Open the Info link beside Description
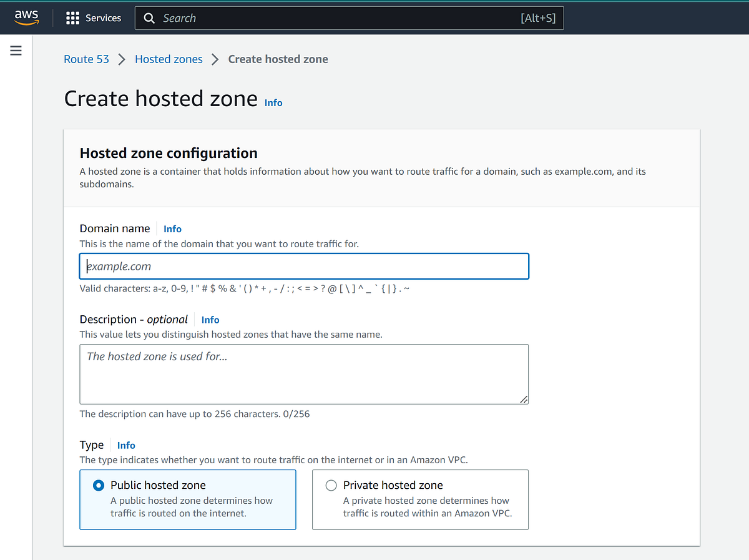Image resolution: width=749 pixels, height=560 pixels. pos(210,320)
